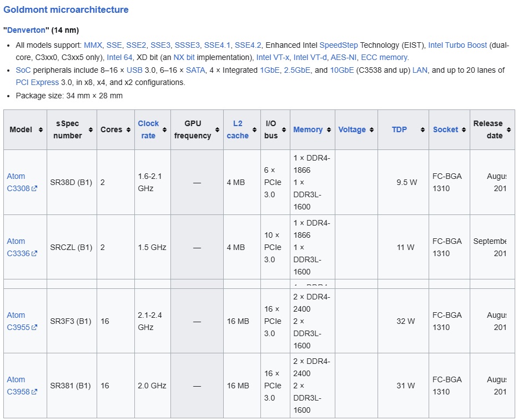This screenshot has width=518, height=420.
Task: Sort by Cores column arrows
Action: coord(128,129)
